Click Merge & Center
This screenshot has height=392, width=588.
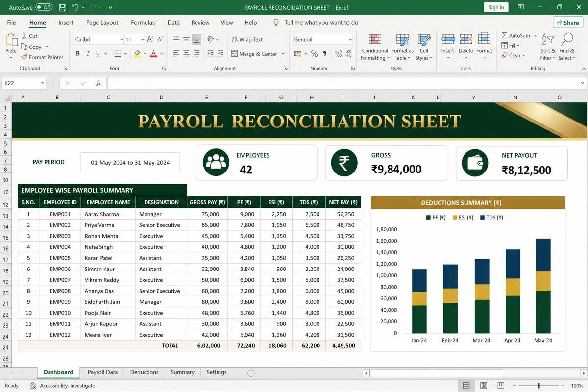[x=254, y=54]
